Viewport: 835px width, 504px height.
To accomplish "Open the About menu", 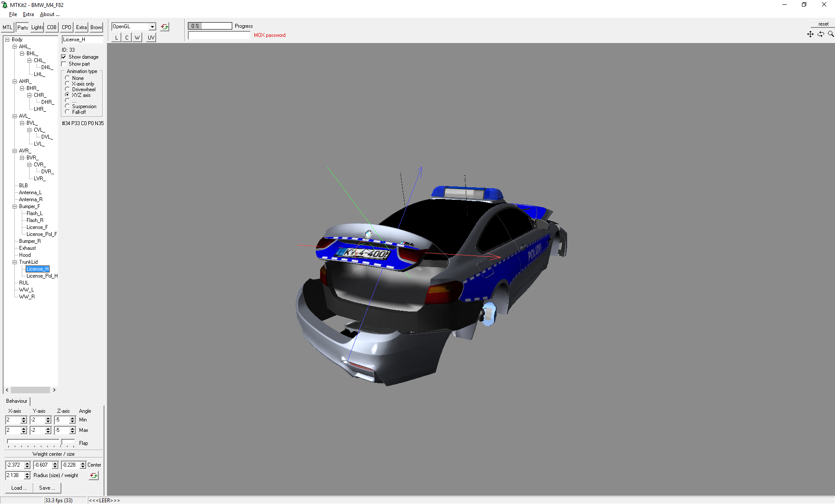I will pyautogui.click(x=50, y=14).
